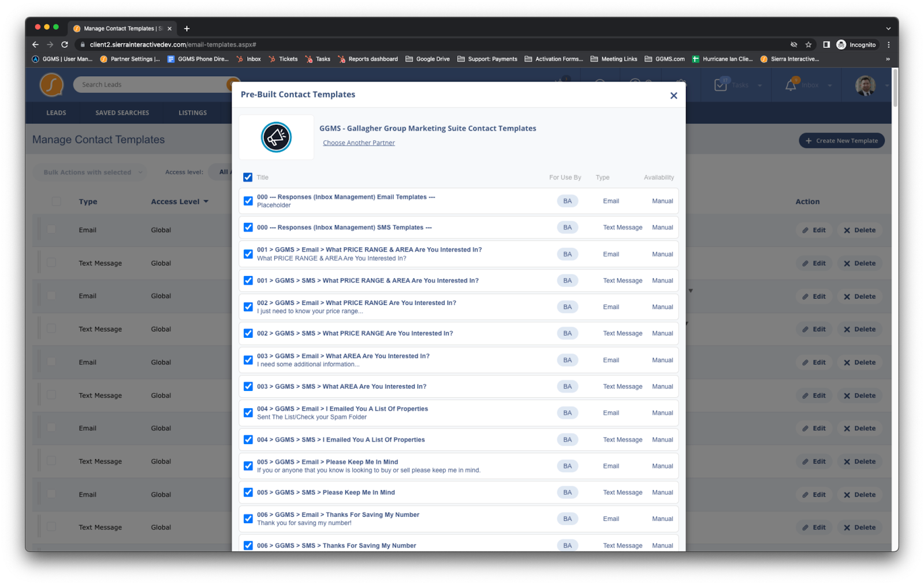Image resolution: width=924 pixels, height=585 pixels.
Task: Uncheck 001 SMS PRICE RANGE & AREA checkbox
Action: 248,281
